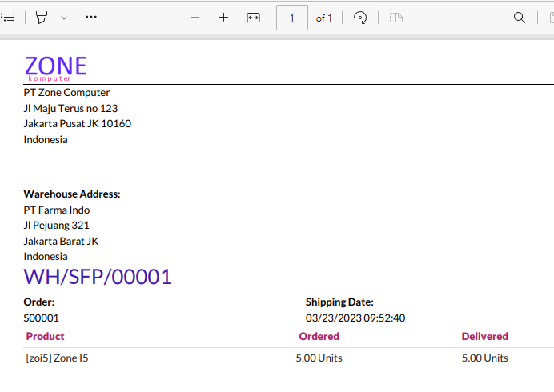Expand the highlighter options chevron
Screen dimensions: 554x392
coord(64,18)
